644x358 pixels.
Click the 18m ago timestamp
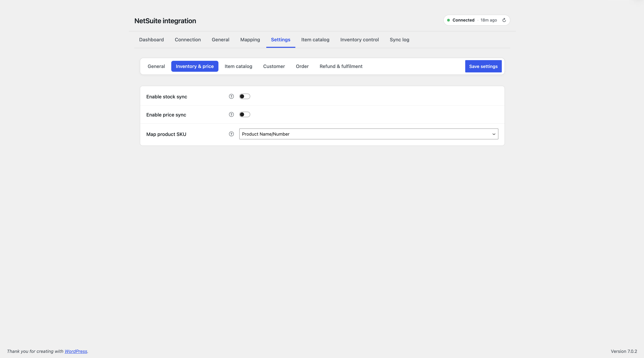488,20
